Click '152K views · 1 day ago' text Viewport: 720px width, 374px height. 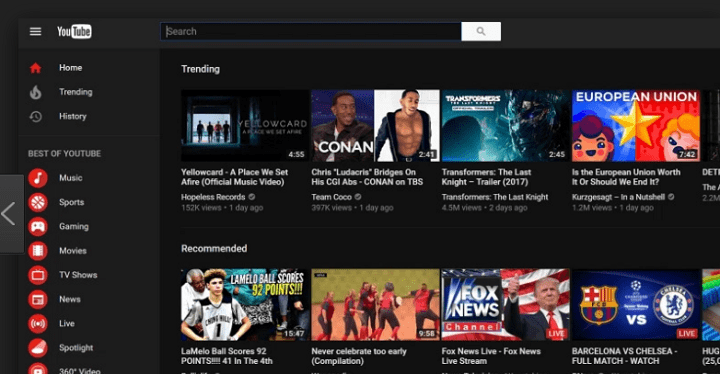(222, 208)
